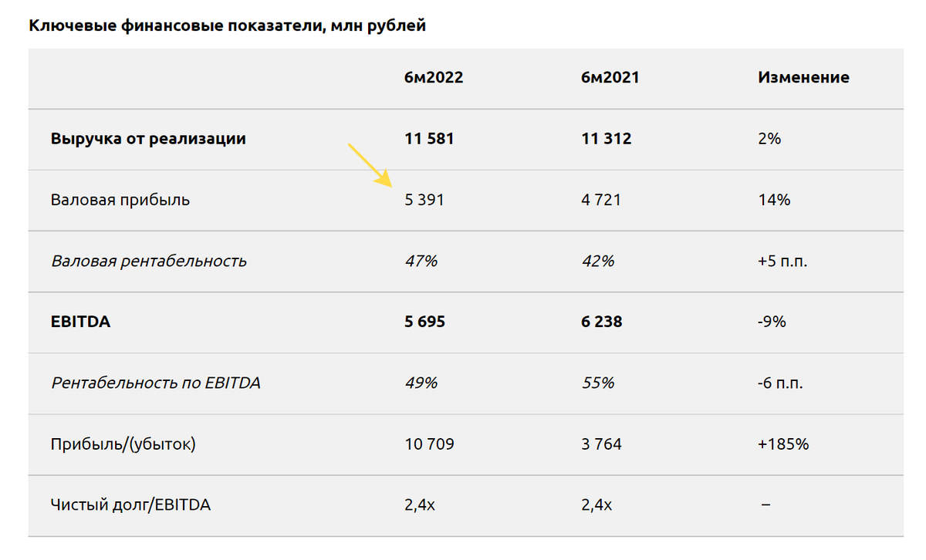The image size is (926, 560).
Task: Select the 4 721 gross profit value
Action: point(601,200)
